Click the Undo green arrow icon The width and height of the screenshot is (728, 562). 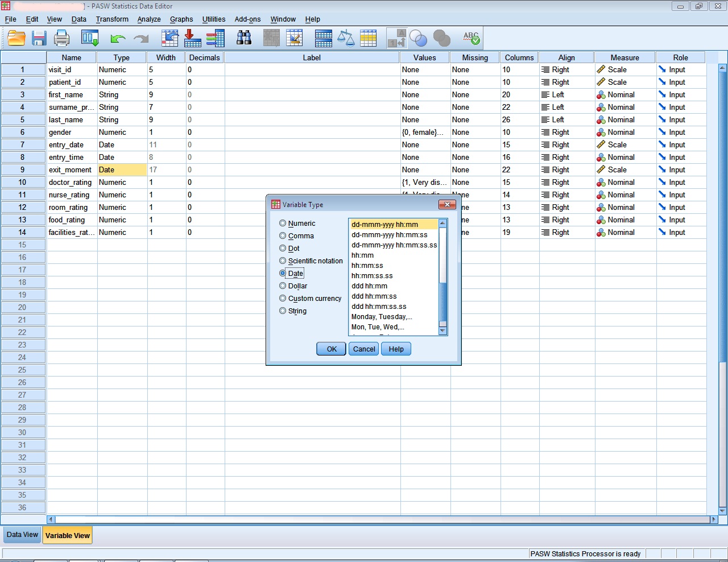[x=118, y=38]
